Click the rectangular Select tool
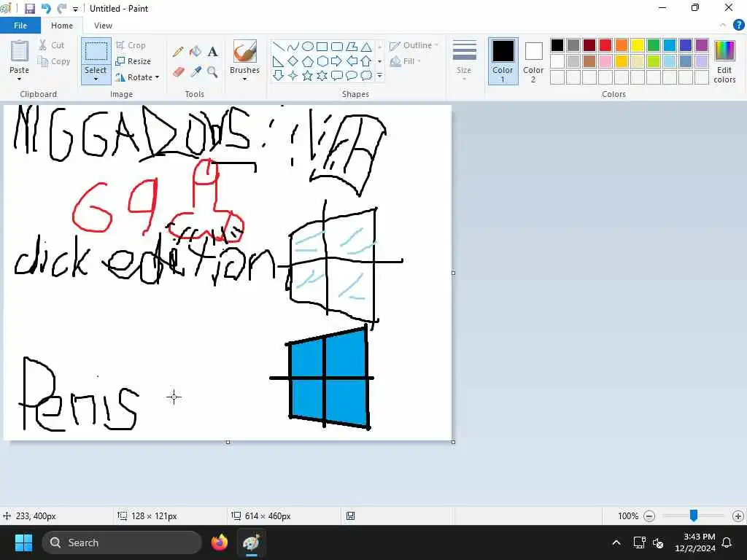Image resolution: width=747 pixels, height=560 pixels. click(96, 52)
